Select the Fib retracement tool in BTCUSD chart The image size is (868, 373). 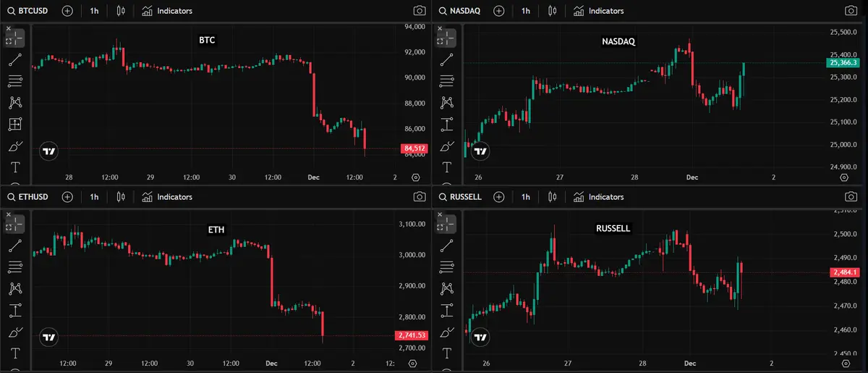(16, 81)
